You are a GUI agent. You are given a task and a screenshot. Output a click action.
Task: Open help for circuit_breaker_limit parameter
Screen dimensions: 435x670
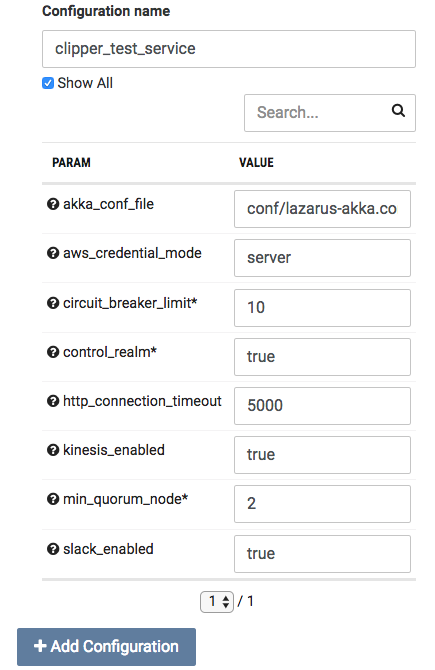tap(53, 303)
